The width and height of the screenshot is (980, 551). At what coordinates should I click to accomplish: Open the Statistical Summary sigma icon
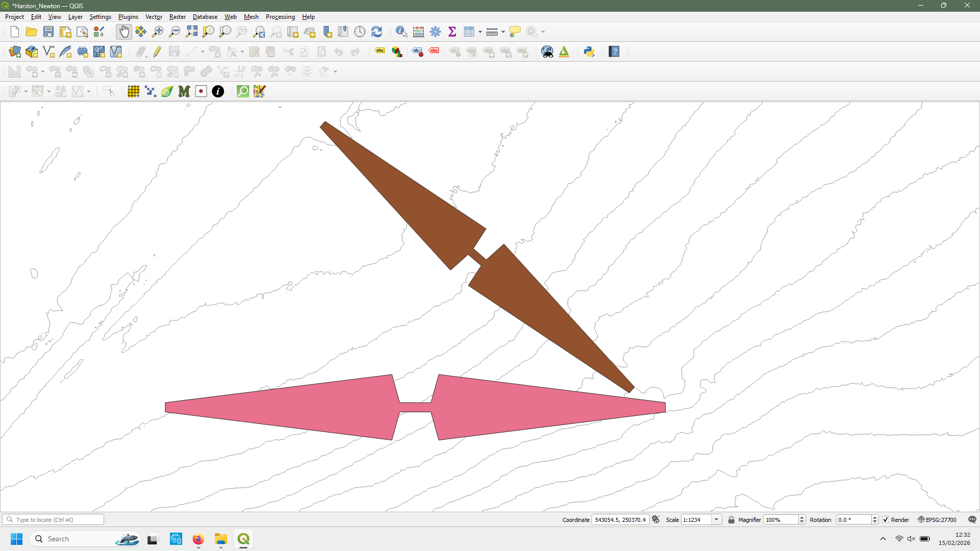point(452,32)
